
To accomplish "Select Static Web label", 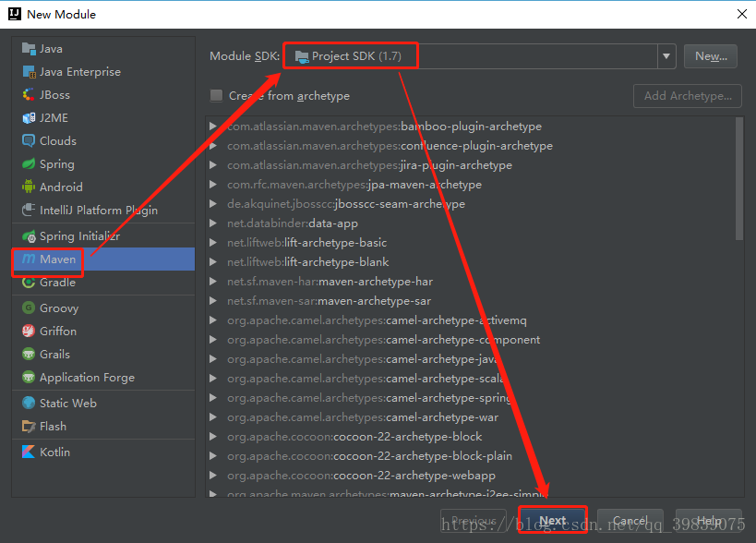I will click(68, 404).
